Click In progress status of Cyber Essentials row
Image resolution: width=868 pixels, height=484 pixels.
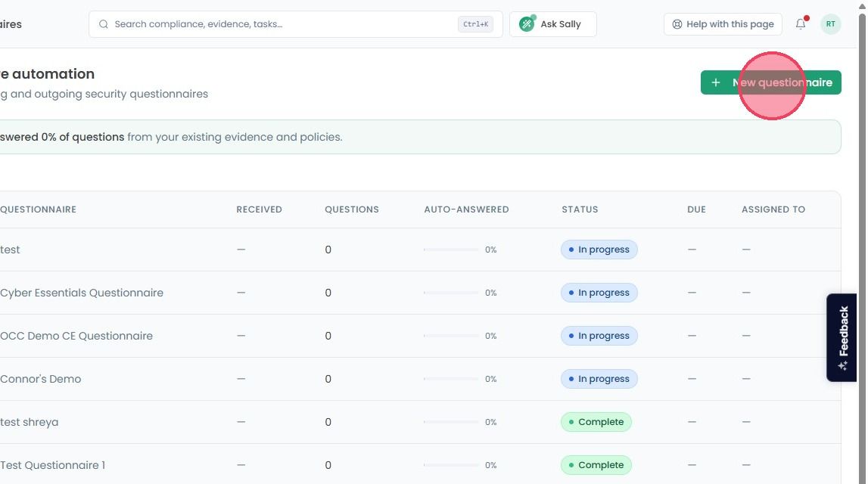pos(599,293)
